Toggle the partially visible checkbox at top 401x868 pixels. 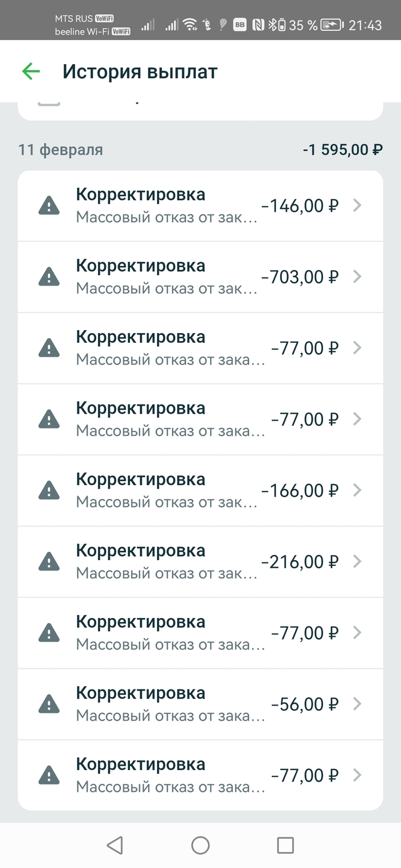(49, 104)
